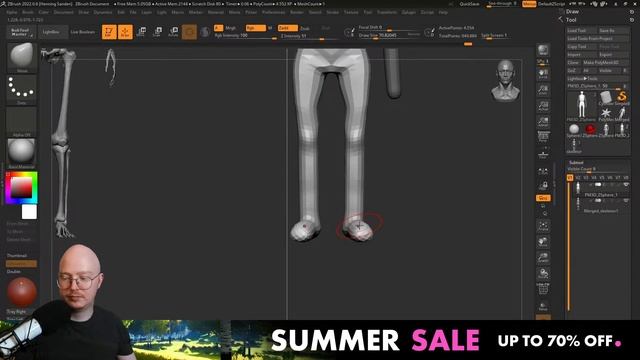Viewport: 640px width, 360px height.
Task: Select the Move transform tool in top shelf
Action: (142, 32)
